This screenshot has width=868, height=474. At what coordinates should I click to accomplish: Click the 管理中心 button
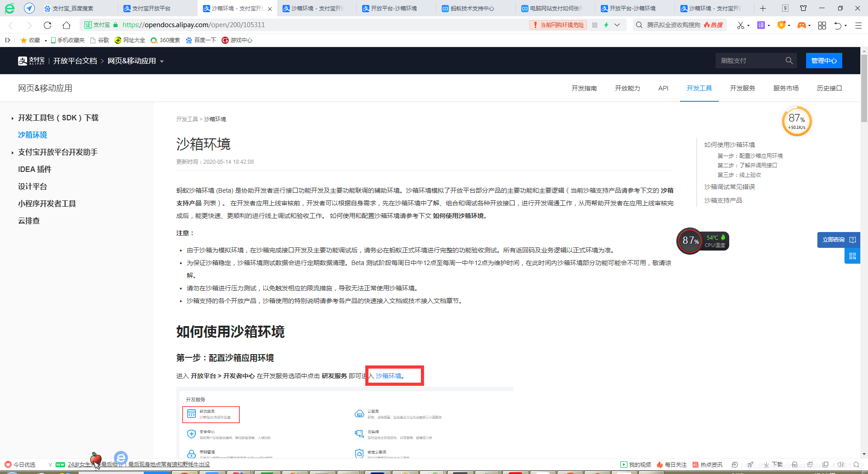point(824,61)
